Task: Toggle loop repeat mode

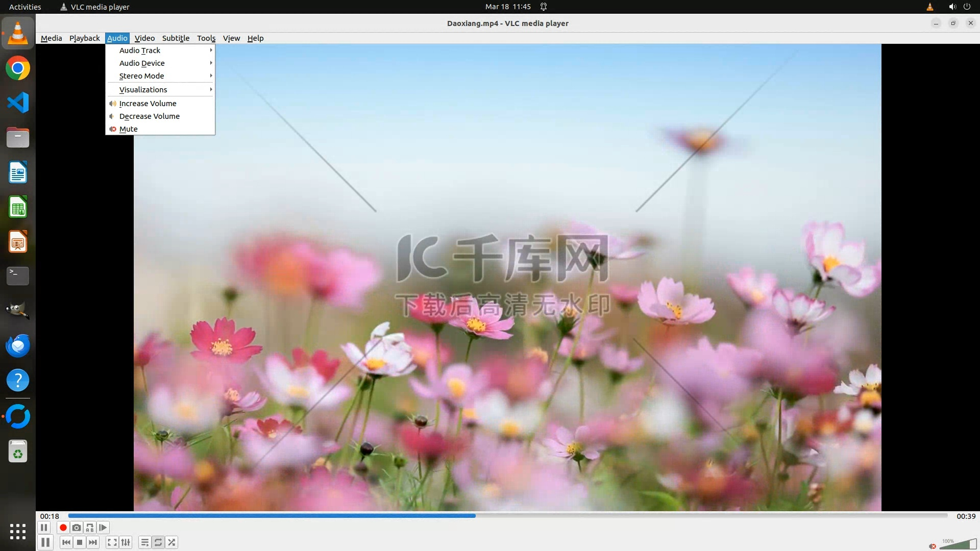Action: (158, 542)
